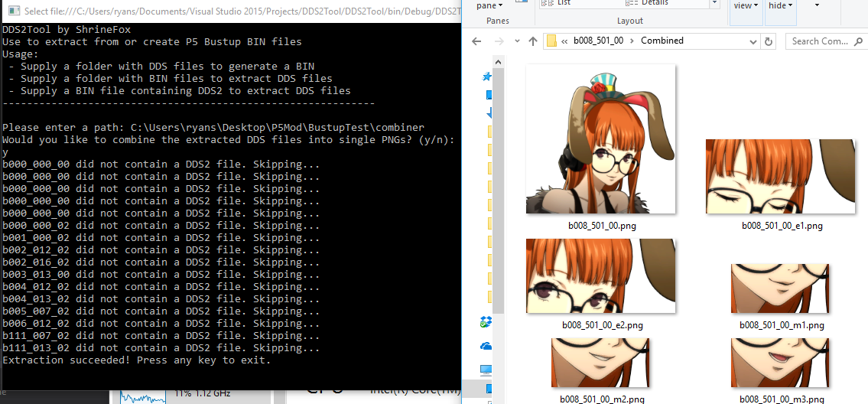Click the '11% 1.12 GHz' CPU reading in Task Manager
This screenshot has height=404, width=868.
click(x=203, y=393)
